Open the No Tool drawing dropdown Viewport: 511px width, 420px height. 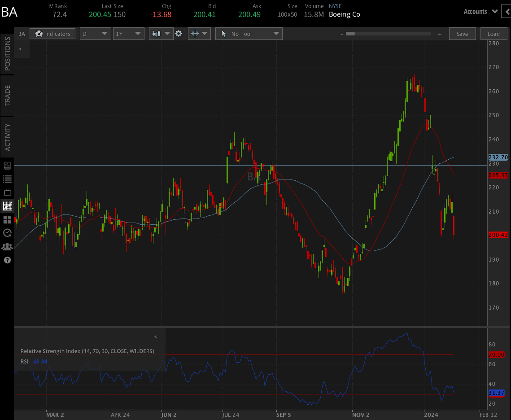point(249,34)
